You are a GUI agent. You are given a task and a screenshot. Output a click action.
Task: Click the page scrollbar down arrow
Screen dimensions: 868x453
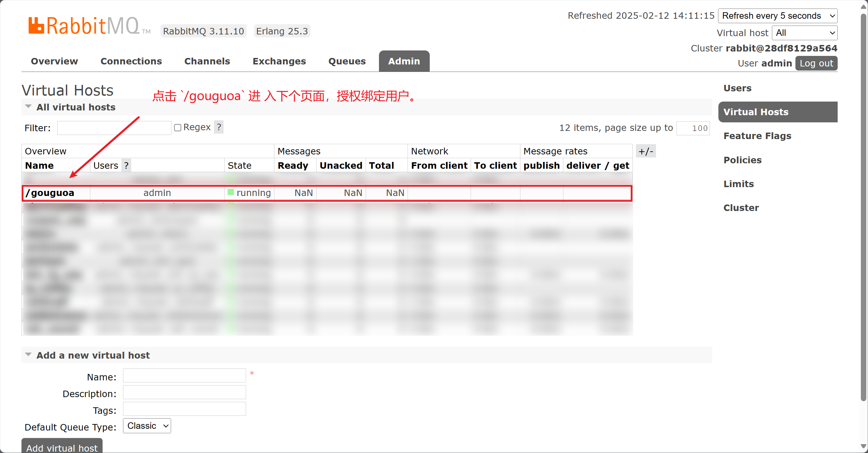(x=863, y=446)
